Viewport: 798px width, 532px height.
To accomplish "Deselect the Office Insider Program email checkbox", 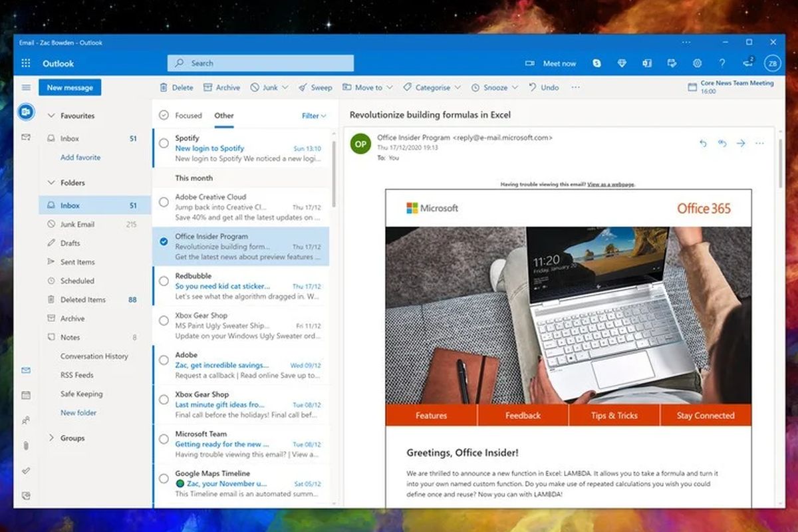I will (x=163, y=241).
